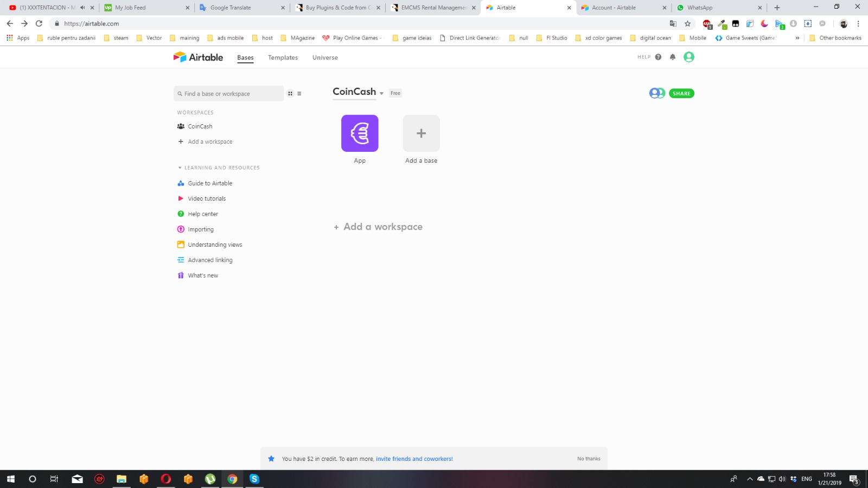The image size is (868, 488).
Task: Open File Explorer from the taskbar
Action: (x=122, y=479)
